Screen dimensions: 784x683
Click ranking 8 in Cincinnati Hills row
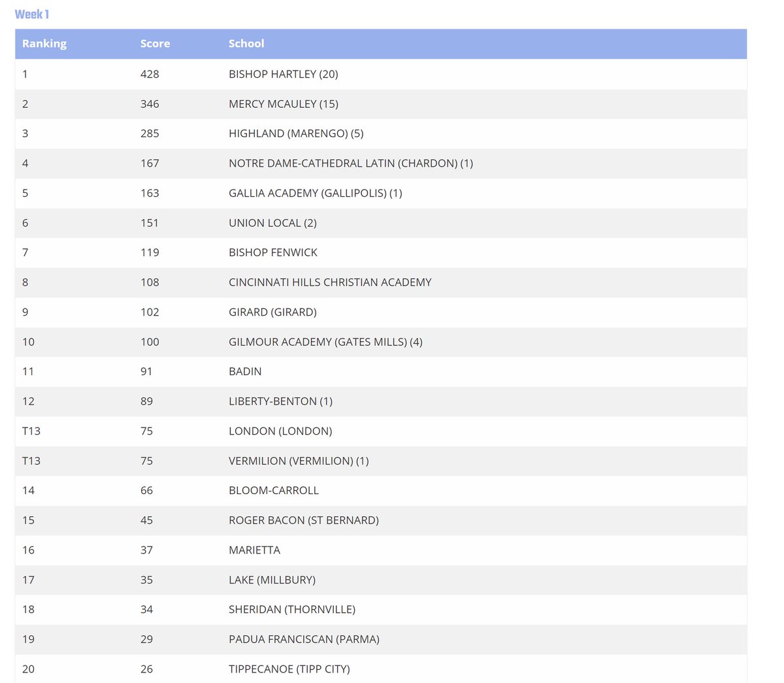click(x=25, y=282)
